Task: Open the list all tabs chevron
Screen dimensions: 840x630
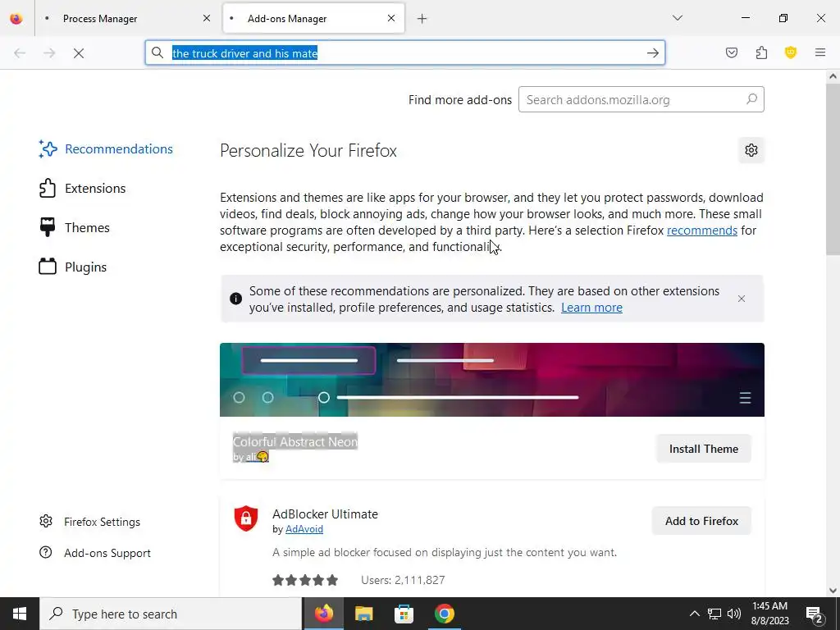Action: (677, 18)
